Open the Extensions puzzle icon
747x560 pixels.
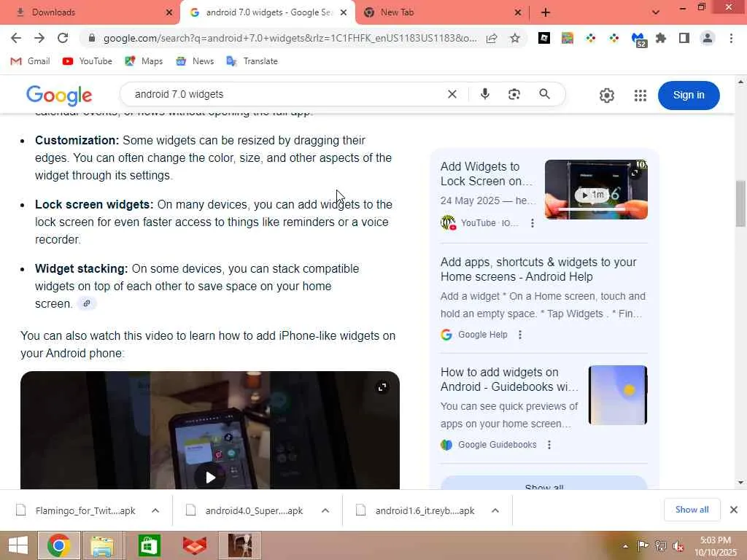coord(661,38)
